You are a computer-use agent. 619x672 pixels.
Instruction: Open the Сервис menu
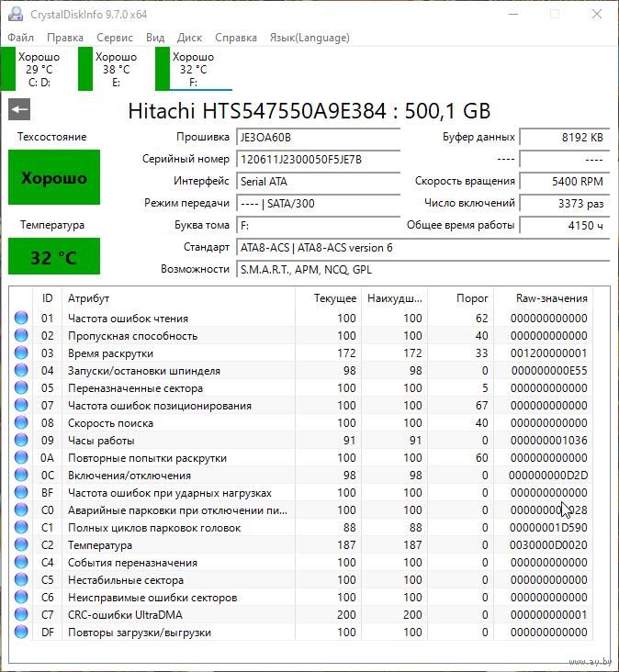click(115, 38)
